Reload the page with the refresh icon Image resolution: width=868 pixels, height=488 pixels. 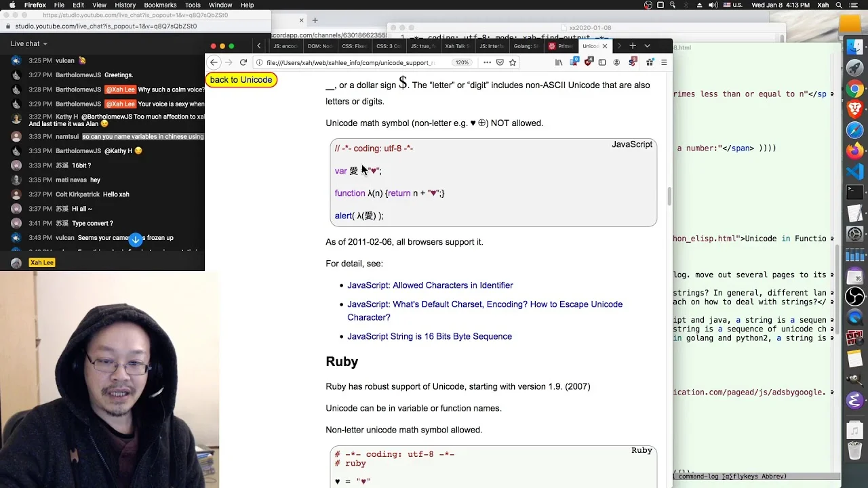(x=243, y=62)
